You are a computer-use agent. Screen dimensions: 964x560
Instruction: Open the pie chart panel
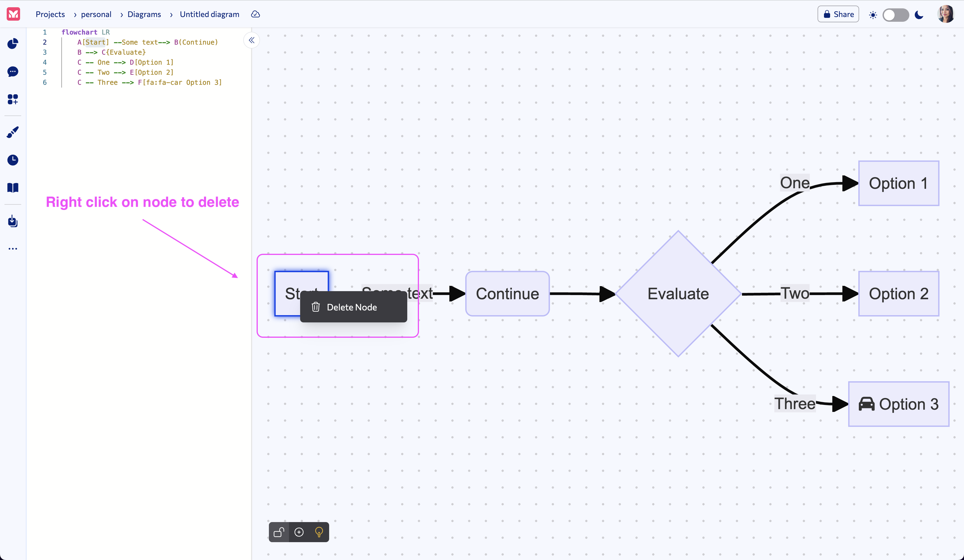13,44
